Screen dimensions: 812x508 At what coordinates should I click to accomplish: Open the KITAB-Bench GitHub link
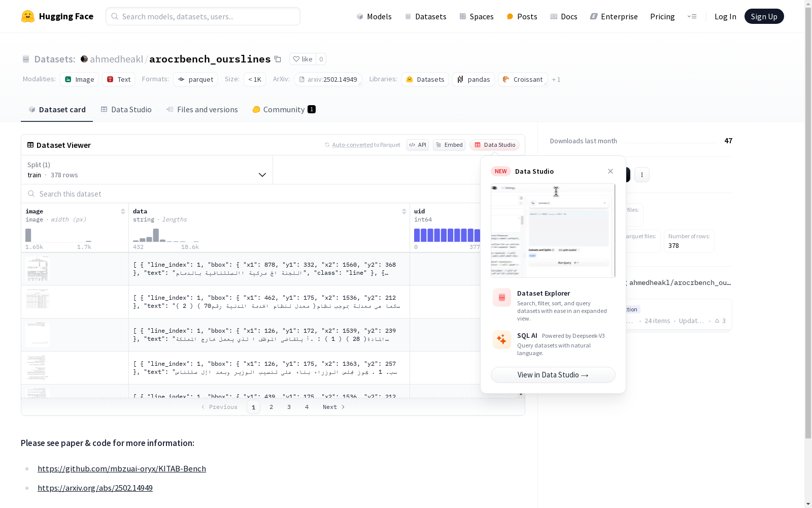tap(122, 468)
